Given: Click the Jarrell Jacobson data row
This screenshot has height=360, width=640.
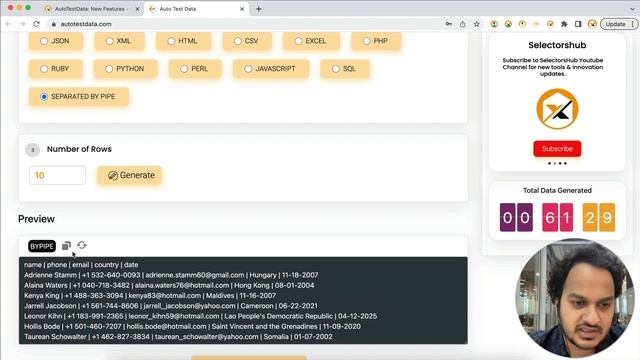Looking at the screenshot, I should [x=171, y=306].
